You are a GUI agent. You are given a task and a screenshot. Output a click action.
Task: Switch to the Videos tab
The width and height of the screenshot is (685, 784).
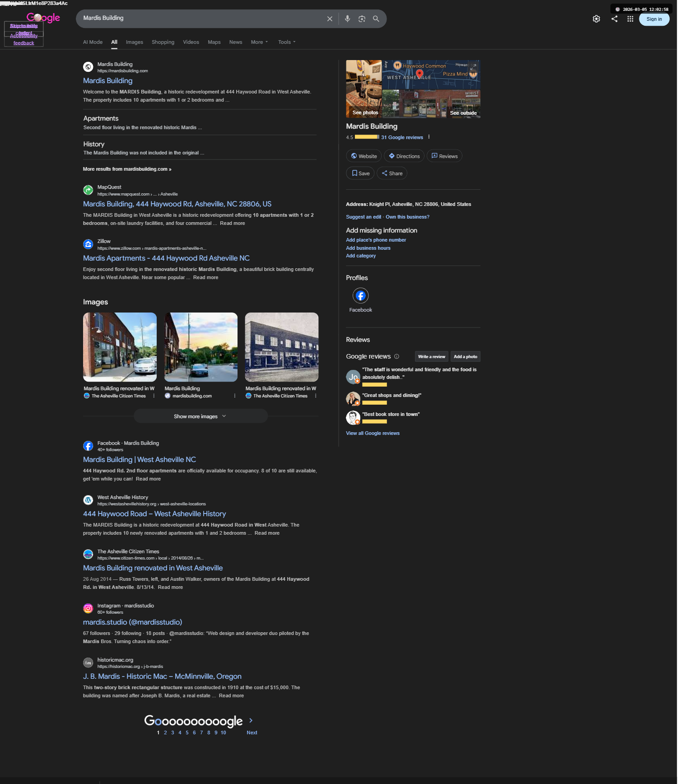pyautogui.click(x=191, y=42)
